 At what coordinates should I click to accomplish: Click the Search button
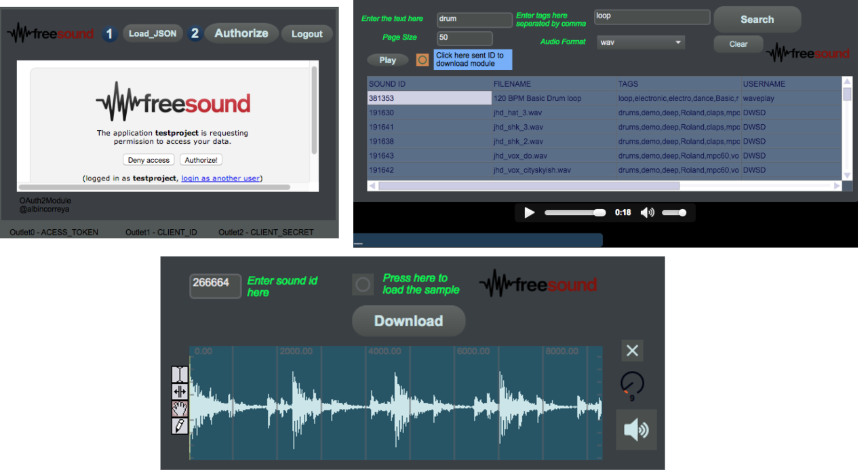[757, 20]
